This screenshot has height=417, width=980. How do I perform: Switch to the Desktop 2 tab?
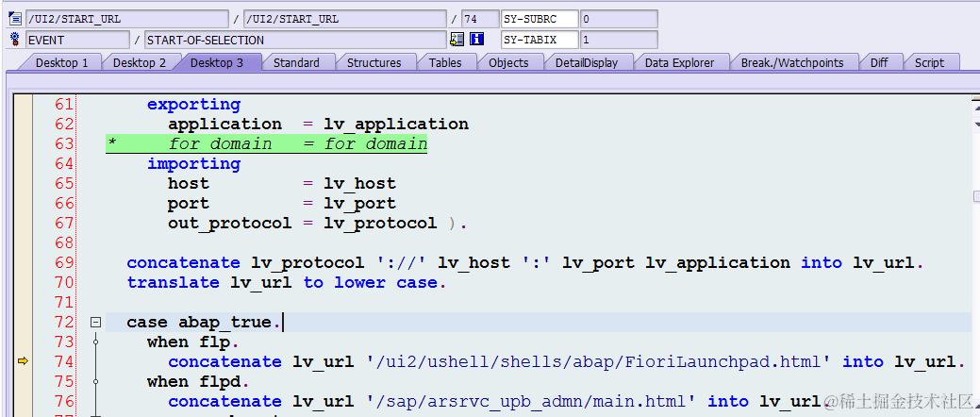tap(140, 62)
